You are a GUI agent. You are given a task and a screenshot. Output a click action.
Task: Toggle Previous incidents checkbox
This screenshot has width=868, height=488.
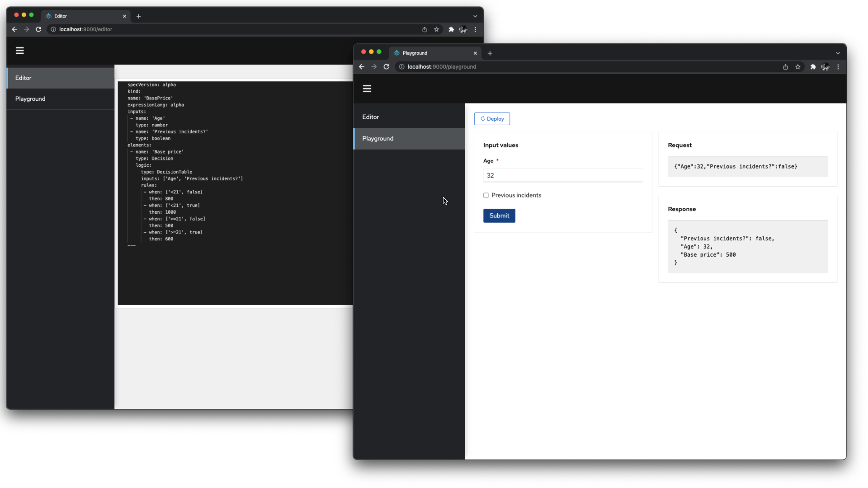(x=486, y=195)
